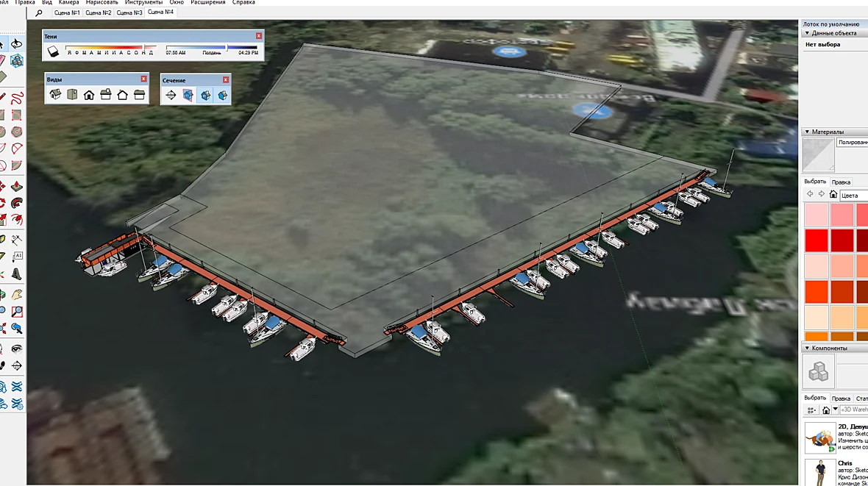
Task: Switch to the Top view icon
Action: (x=72, y=95)
